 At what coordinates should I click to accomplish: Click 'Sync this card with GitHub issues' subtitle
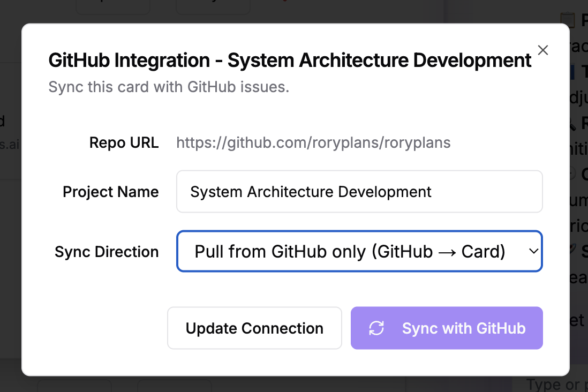[x=169, y=87]
